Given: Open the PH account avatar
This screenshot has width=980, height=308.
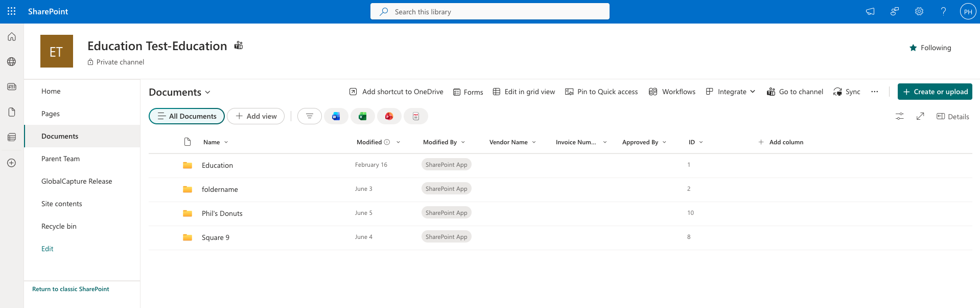Looking at the screenshot, I should (968, 11).
